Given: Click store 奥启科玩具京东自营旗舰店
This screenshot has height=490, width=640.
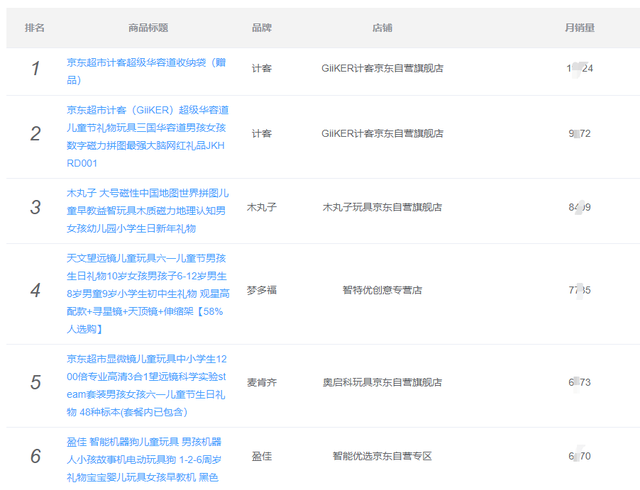Looking at the screenshot, I should (x=382, y=383).
